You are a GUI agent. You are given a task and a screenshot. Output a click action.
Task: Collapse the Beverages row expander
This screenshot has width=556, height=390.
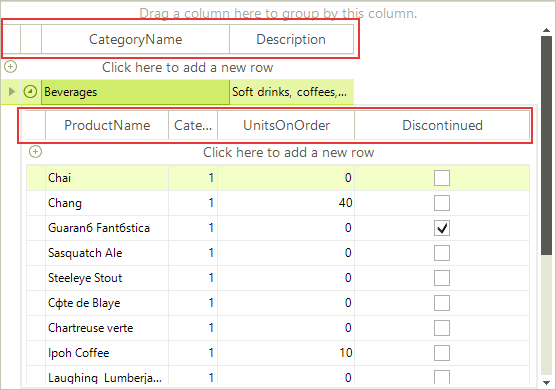[30, 92]
